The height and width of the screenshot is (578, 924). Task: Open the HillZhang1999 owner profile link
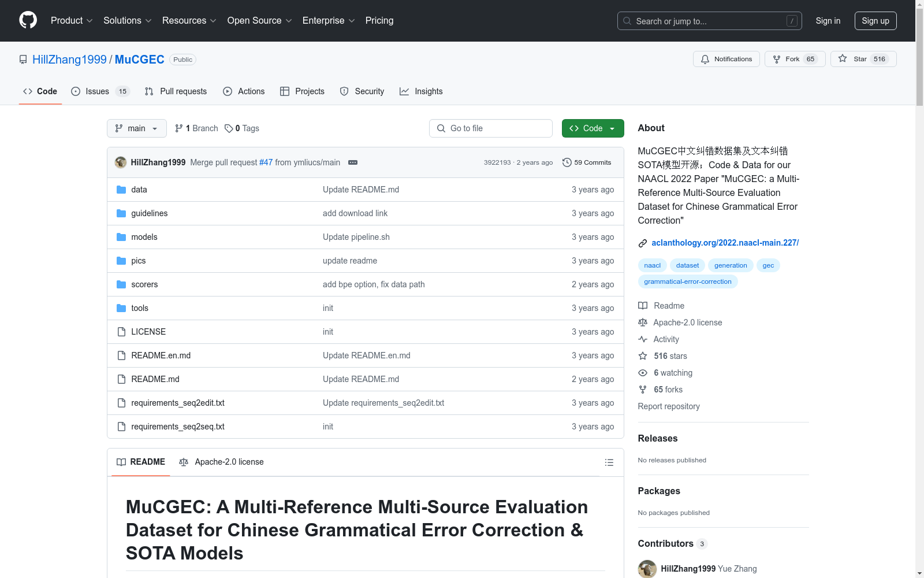click(69, 60)
